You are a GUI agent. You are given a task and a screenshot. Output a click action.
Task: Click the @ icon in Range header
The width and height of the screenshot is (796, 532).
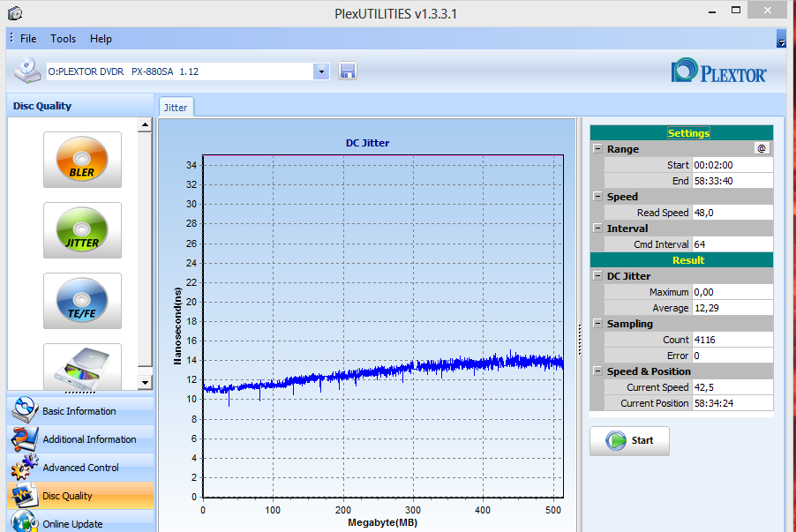pyautogui.click(x=762, y=148)
